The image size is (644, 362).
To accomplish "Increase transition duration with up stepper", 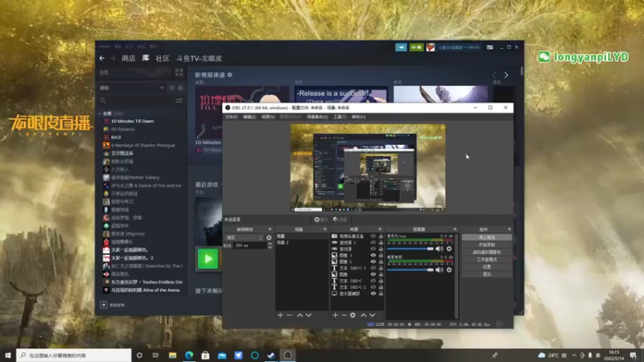I will [270, 244].
